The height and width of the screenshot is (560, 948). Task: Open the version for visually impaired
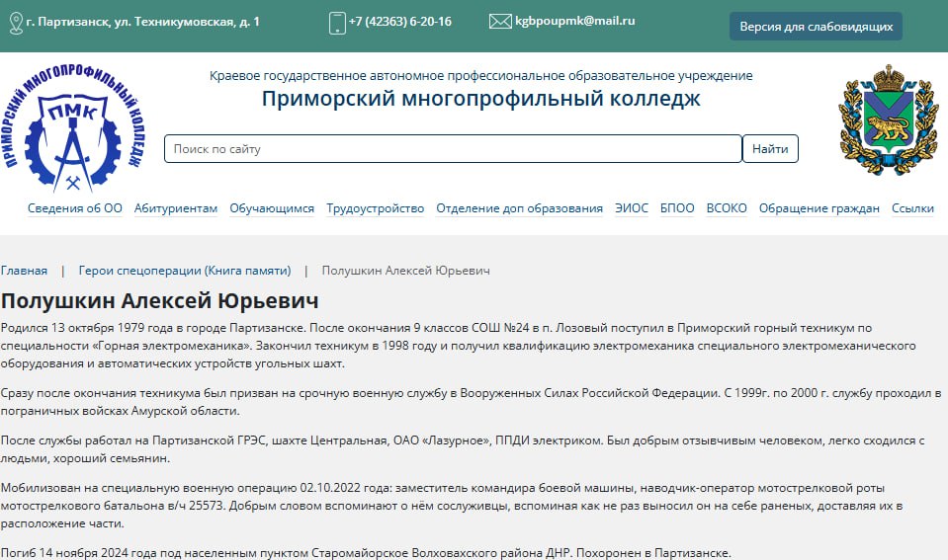pos(816,27)
